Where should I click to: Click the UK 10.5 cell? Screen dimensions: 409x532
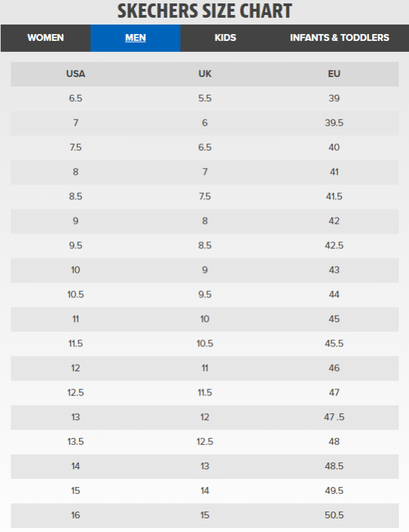(204, 344)
